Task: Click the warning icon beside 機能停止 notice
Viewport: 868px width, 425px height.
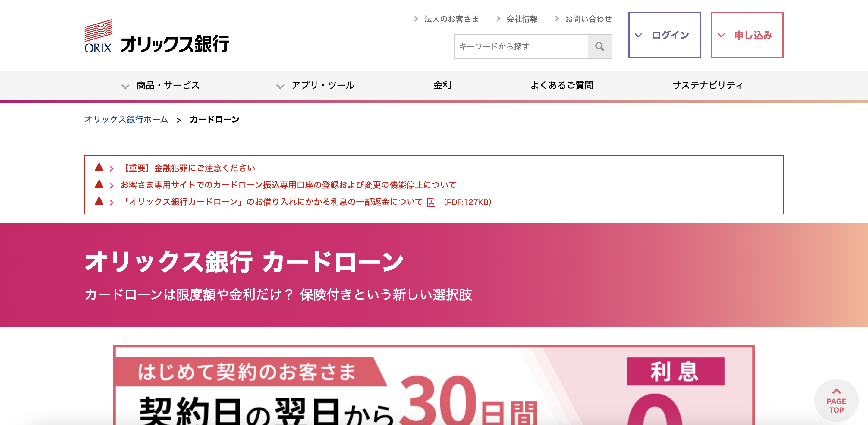Action: coord(99,185)
